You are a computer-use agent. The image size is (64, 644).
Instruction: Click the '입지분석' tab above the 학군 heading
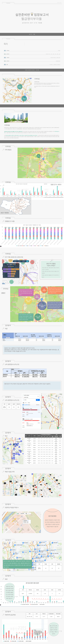pyautogui.click(x=8, y=433)
